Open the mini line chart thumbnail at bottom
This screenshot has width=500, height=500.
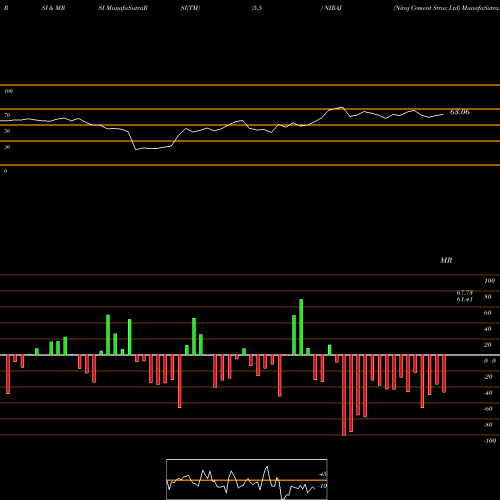(x=247, y=479)
